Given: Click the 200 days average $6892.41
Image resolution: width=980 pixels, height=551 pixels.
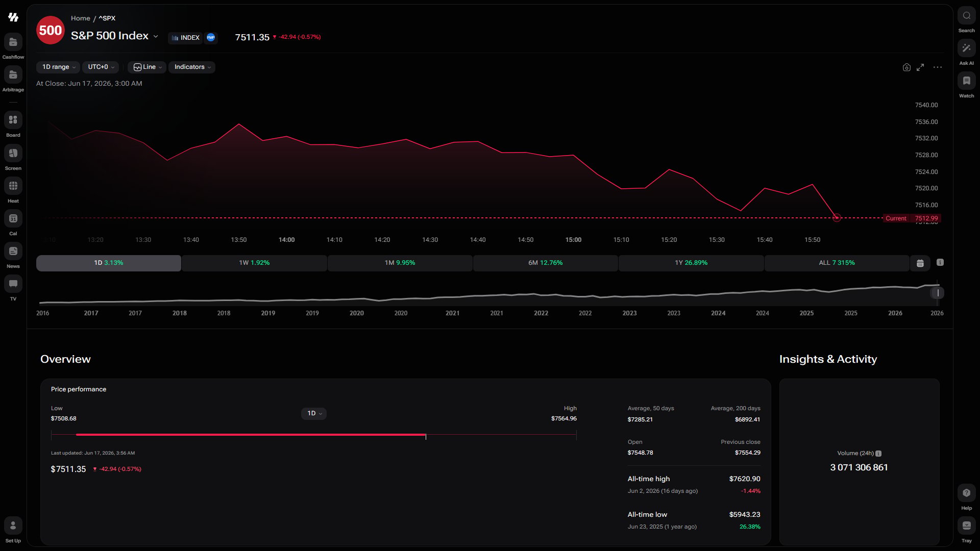Looking at the screenshot, I should [748, 419].
